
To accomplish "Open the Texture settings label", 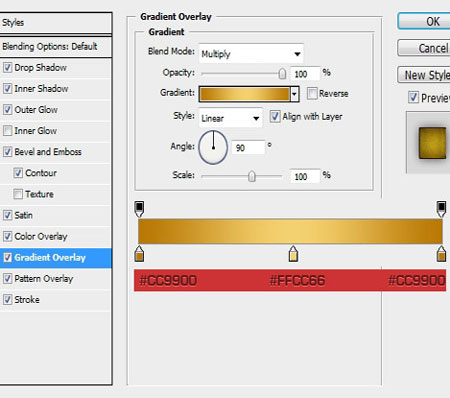I will [x=39, y=194].
